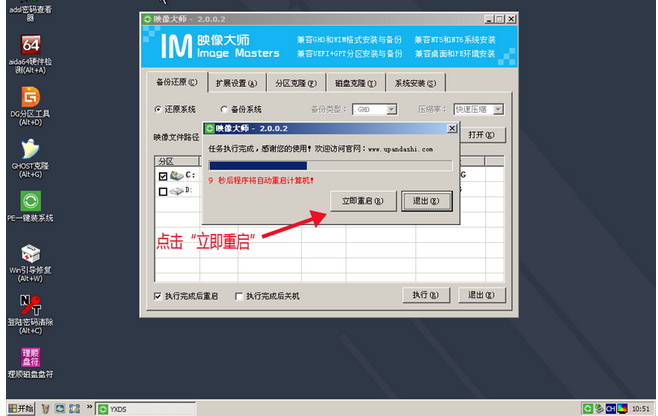Click the first quick launch icon after Start

[45, 408]
